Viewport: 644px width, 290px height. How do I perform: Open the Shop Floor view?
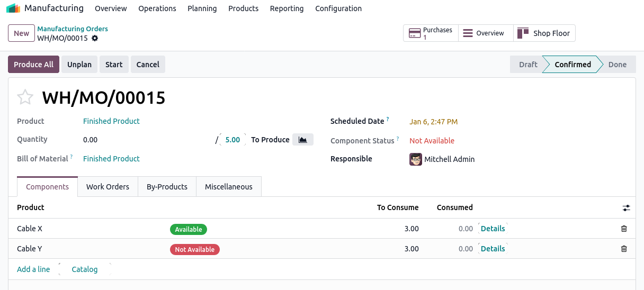point(544,33)
